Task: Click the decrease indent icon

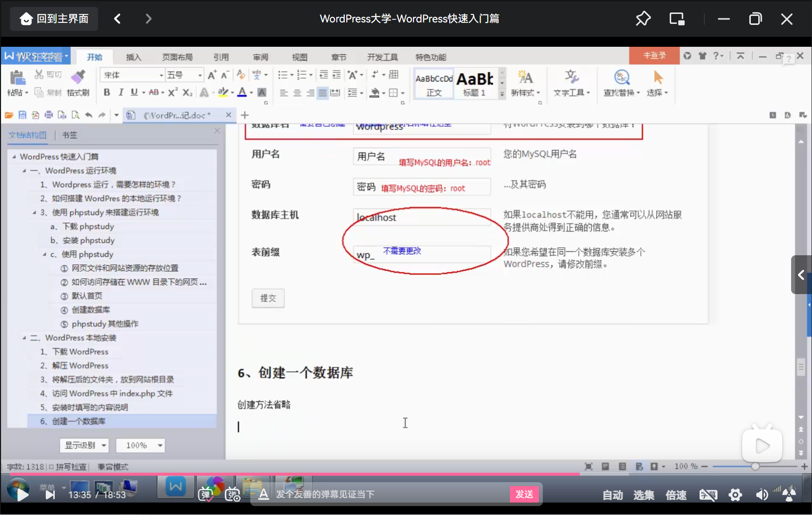Action: (323, 75)
